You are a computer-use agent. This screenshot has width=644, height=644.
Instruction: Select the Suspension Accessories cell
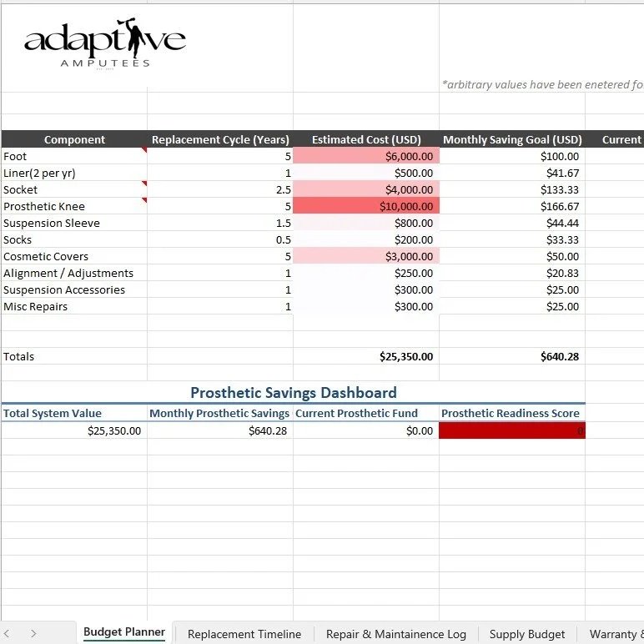point(74,290)
